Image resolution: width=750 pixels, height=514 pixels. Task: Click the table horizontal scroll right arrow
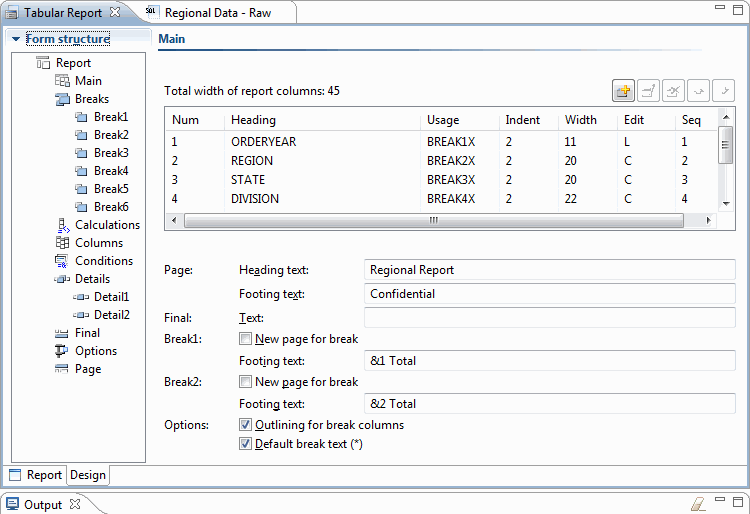[708, 220]
